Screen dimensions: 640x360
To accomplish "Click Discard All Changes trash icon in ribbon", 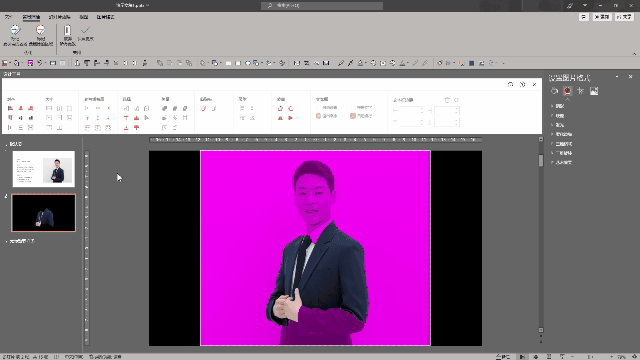I will [x=67, y=35].
